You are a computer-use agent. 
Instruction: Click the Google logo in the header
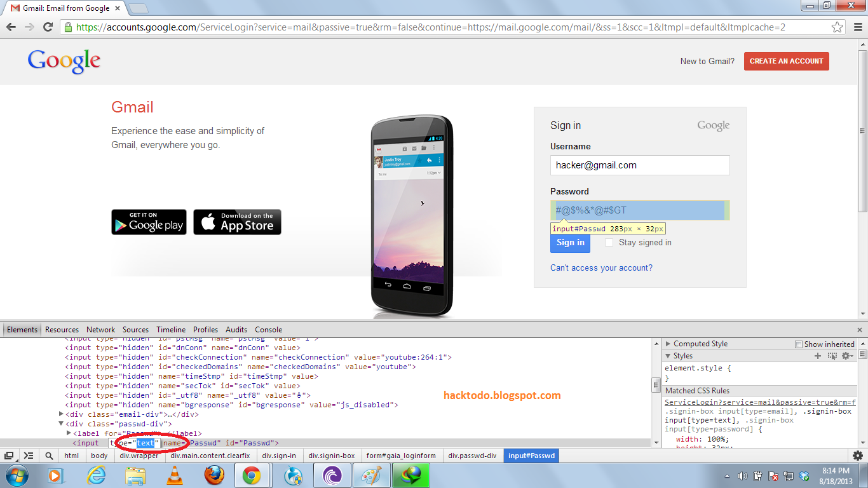click(64, 61)
